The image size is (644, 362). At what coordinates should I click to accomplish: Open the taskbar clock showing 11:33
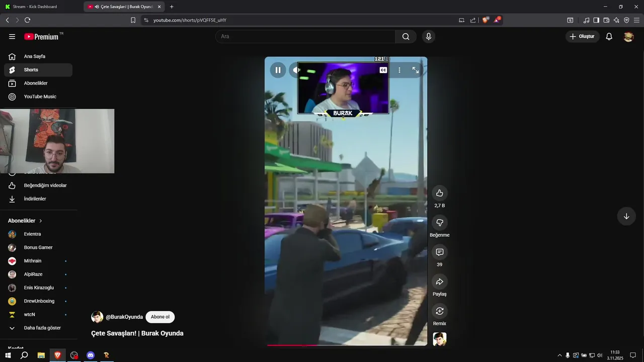[615, 355]
